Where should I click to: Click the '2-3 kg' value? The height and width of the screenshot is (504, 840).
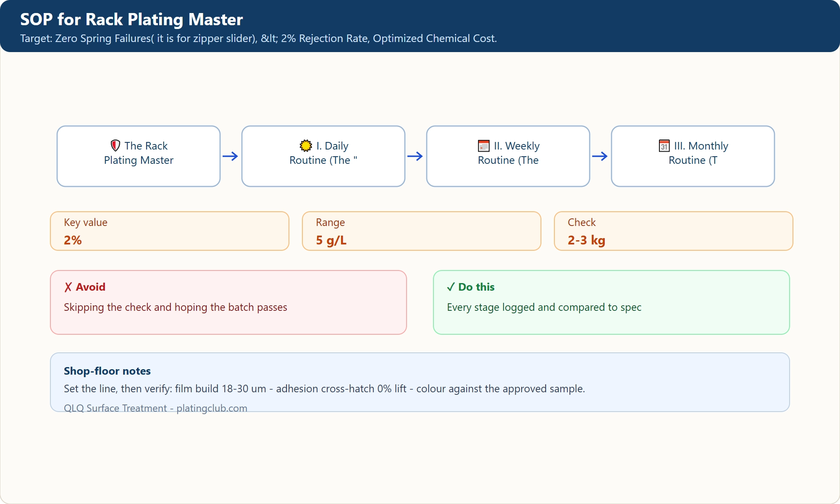586,240
